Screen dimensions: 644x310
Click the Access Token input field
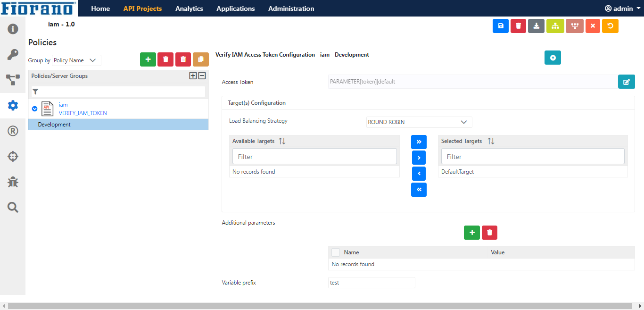click(x=472, y=82)
